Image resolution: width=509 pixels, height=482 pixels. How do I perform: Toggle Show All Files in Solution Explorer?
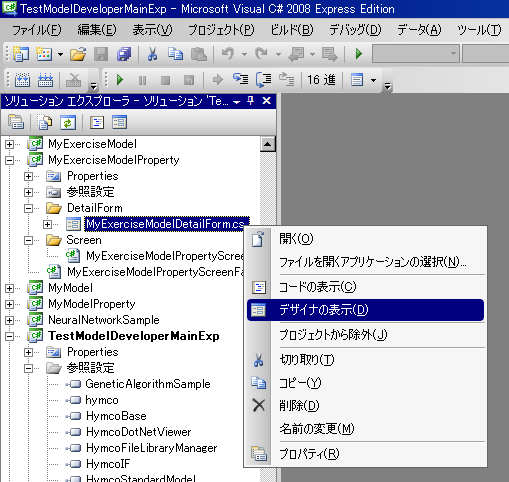(x=45, y=122)
